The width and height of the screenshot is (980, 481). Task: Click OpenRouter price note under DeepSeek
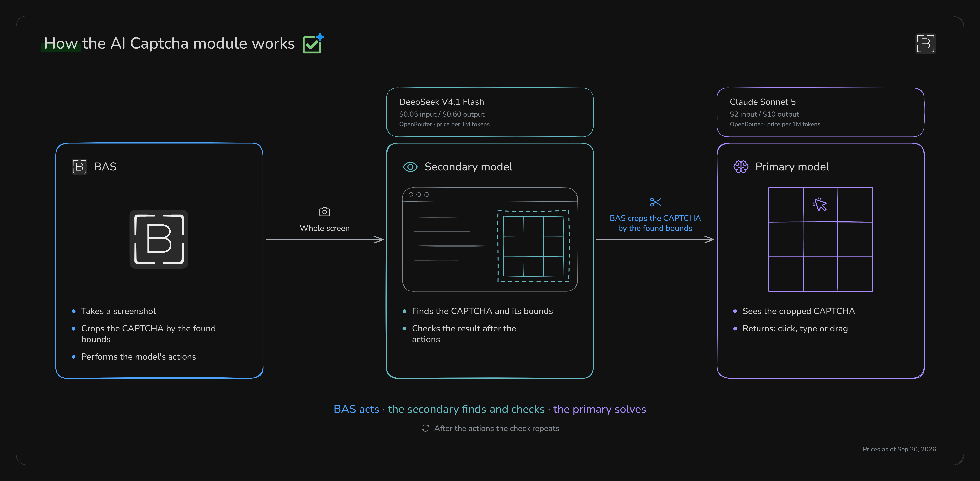444,124
